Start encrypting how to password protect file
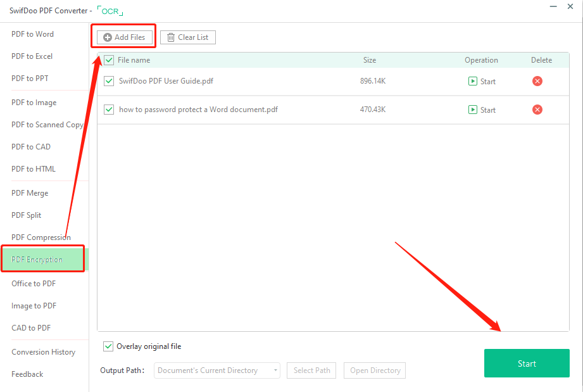 (x=482, y=110)
